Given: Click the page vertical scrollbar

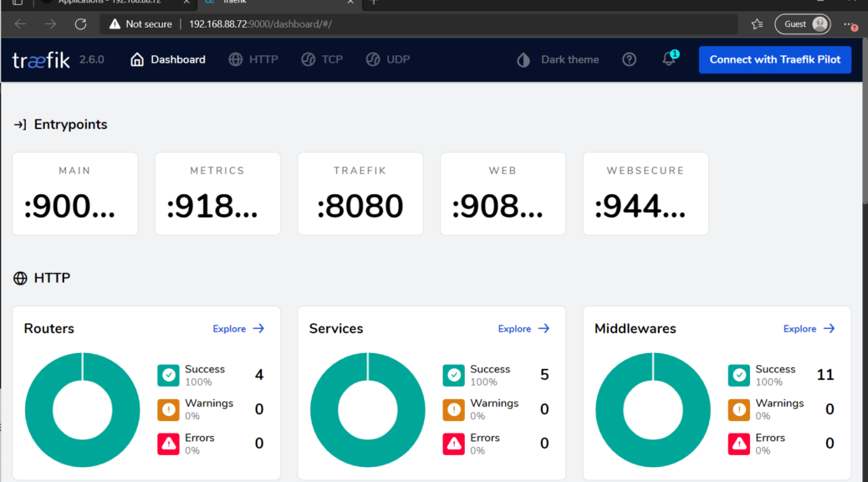Looking at the screenshot, I should [x=865, y=122].
